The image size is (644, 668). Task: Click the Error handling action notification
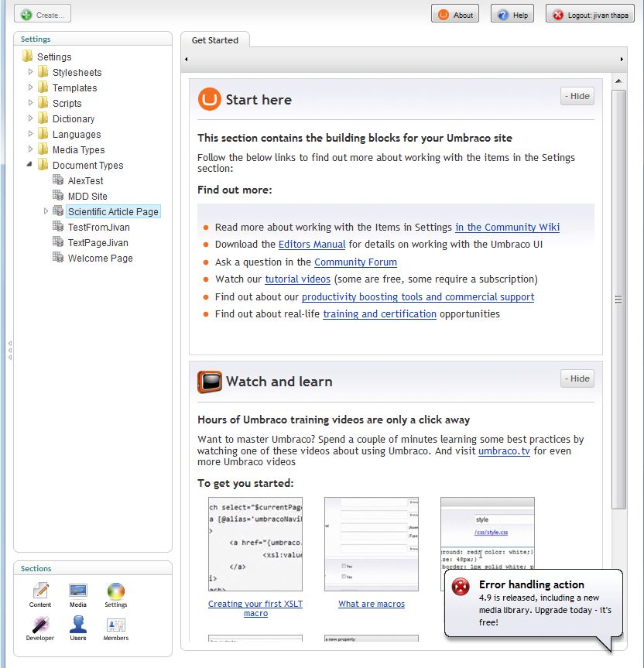click(x=533, y=603)
